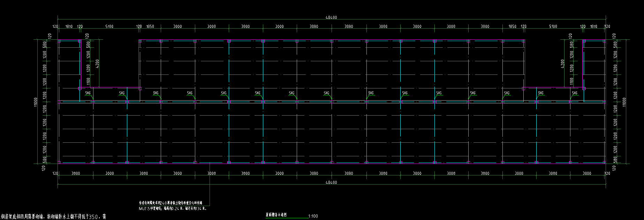Select the 1:100 scale label

click(x=313, y=216)
